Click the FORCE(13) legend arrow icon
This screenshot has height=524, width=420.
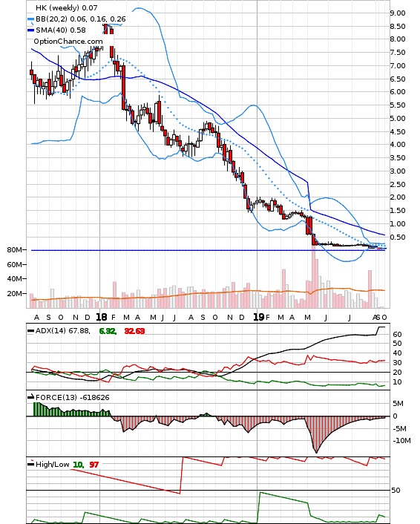[x=30, y=397]
